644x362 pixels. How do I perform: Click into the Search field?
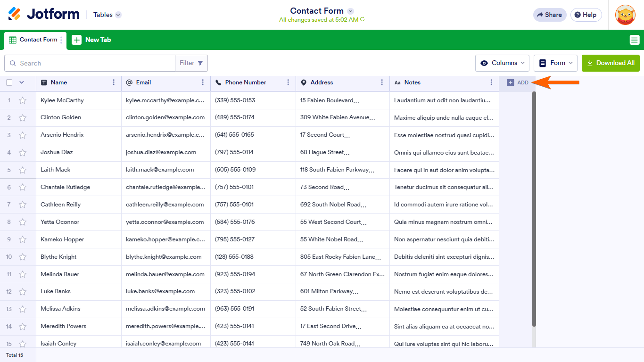click(90, 63)
